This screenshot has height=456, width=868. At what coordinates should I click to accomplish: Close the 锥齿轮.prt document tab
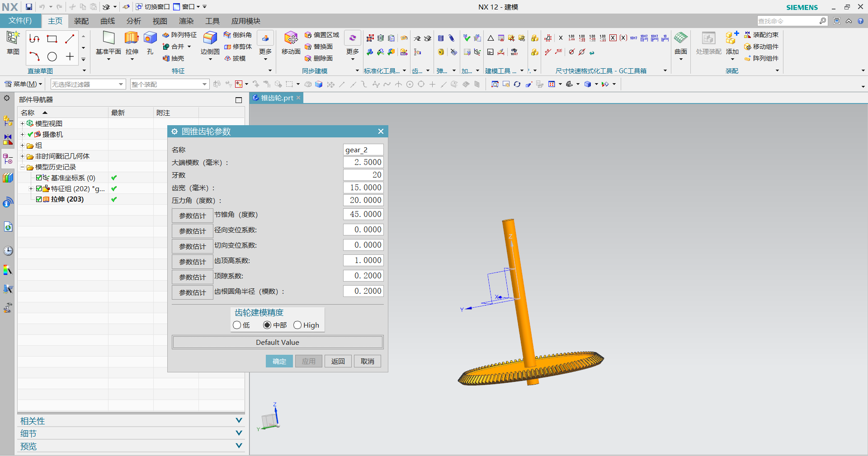pos(298,98)
